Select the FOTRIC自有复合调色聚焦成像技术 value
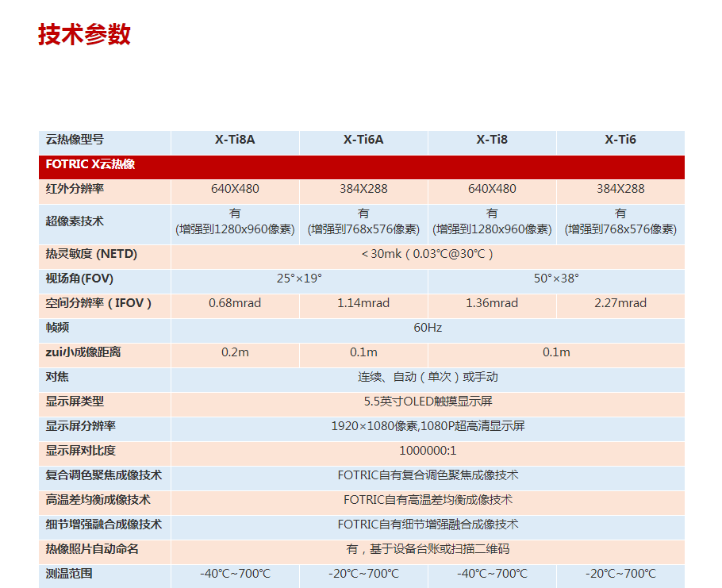Viewport: 722px width, 588px height. (428, 475)
